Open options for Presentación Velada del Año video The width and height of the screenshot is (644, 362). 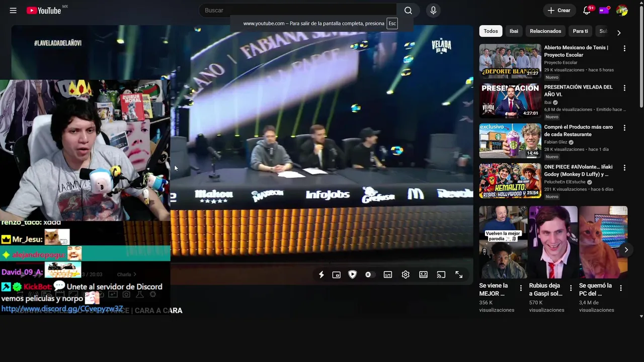point(624,88)
